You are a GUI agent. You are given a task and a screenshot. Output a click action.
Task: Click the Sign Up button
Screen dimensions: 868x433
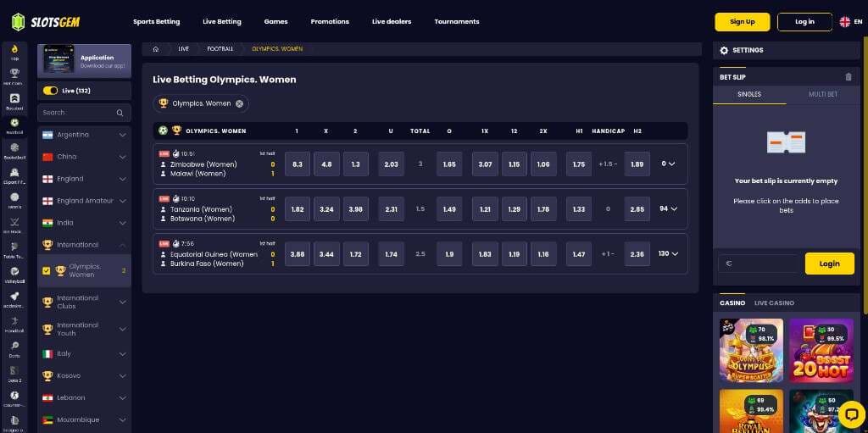(x=743, y=21)
